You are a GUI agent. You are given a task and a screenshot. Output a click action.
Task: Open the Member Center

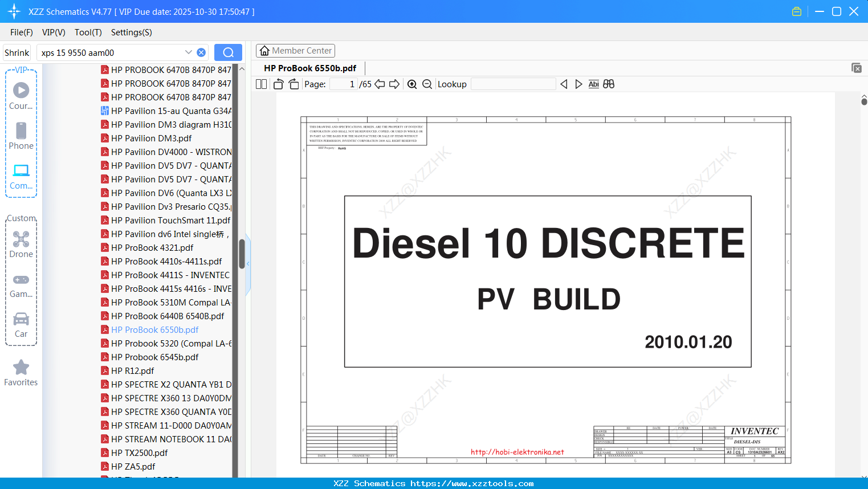tap(295, 51)
